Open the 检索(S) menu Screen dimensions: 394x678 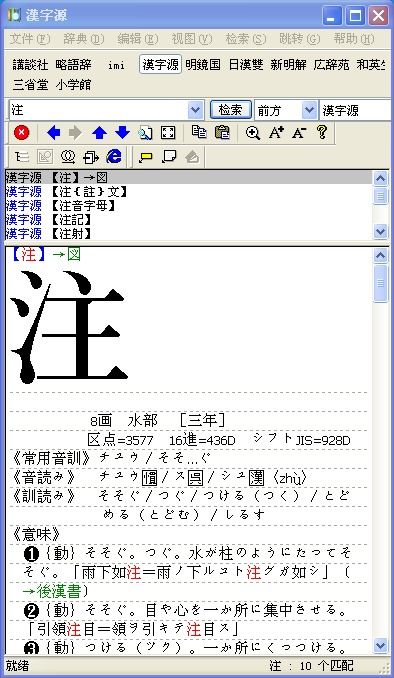coord(246,39)
